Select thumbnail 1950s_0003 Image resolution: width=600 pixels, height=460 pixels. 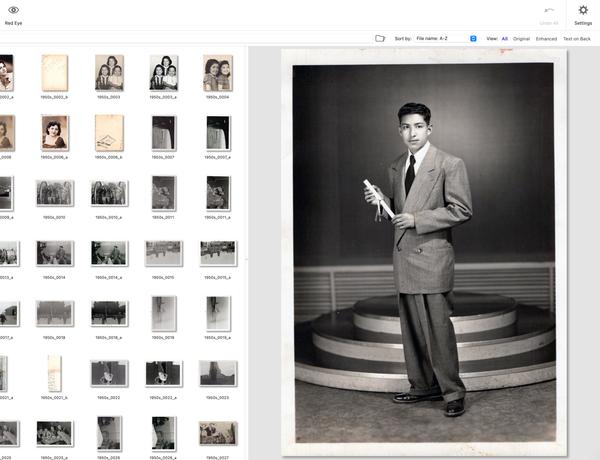[109, 73]
